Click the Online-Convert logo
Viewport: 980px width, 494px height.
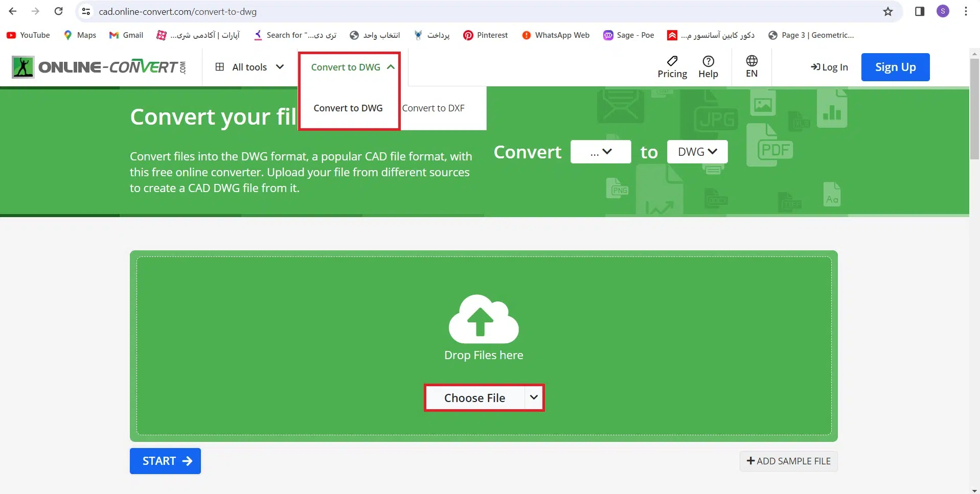[x=99, y=67]
